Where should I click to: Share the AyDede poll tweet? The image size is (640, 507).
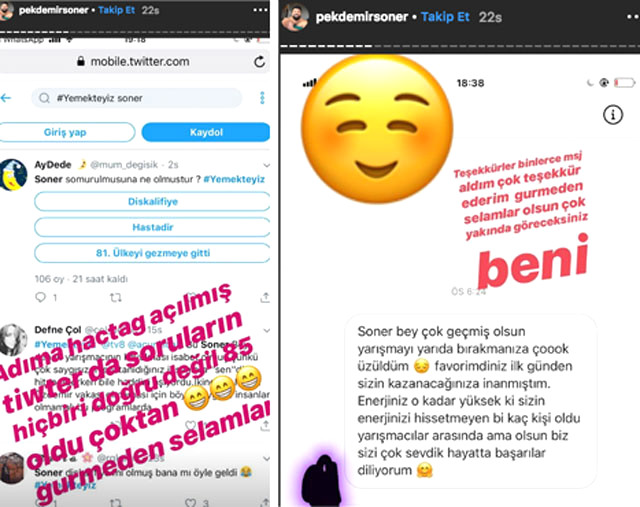click(265, 297)
